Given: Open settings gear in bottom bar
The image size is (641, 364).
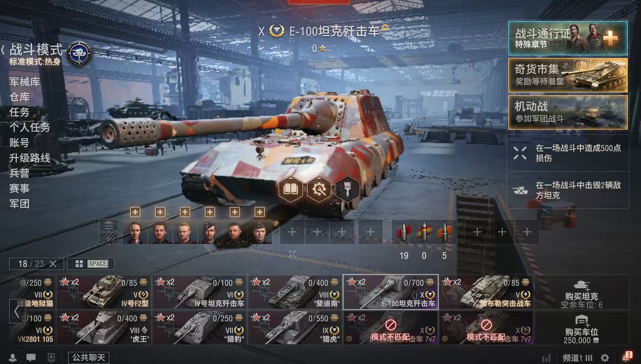Looking at the screenshot, I should click(x=605, y=358).
